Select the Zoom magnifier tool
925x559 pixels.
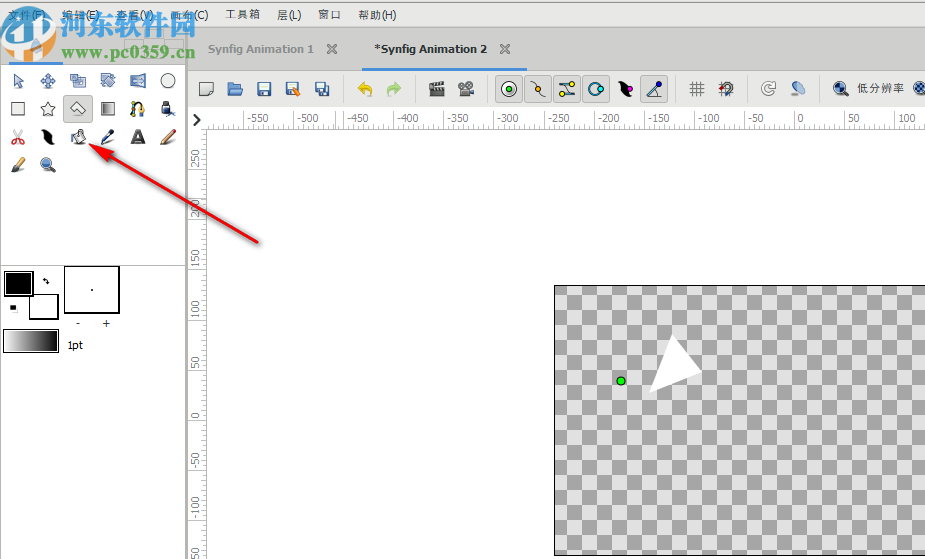click(x=48, y=165)
